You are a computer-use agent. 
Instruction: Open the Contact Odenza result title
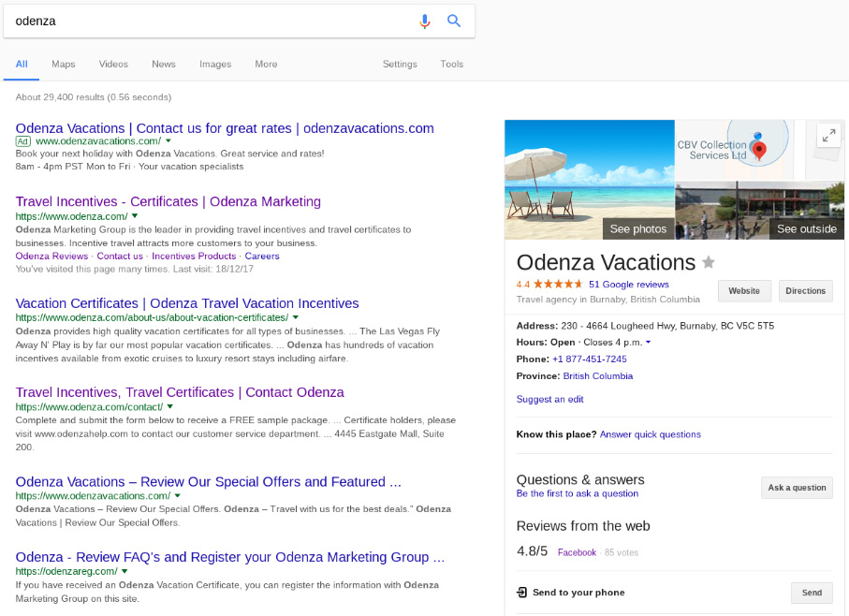click(x=180, y=392)
